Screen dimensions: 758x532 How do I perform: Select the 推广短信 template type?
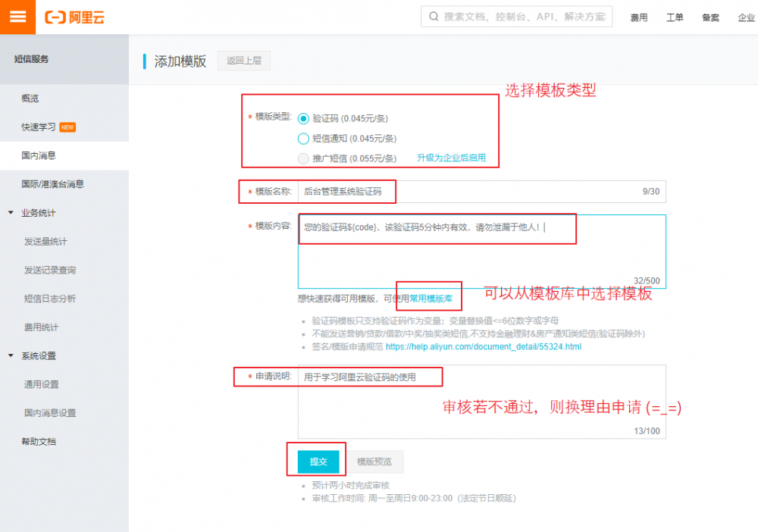[x=302, y=158]
